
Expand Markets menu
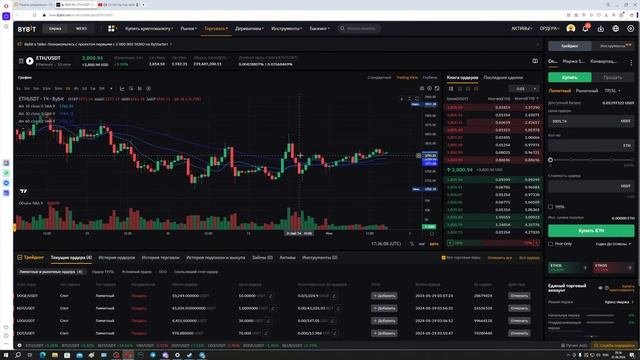[189, 29]
